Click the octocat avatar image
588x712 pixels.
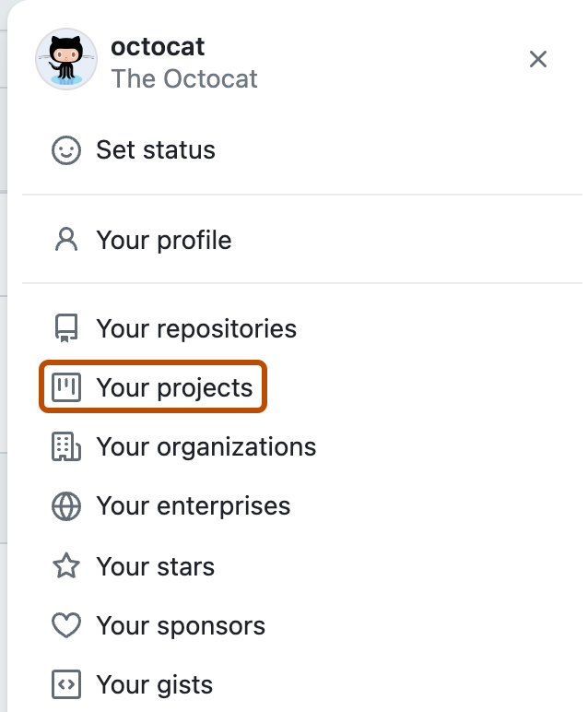click(x=66, y=60)
